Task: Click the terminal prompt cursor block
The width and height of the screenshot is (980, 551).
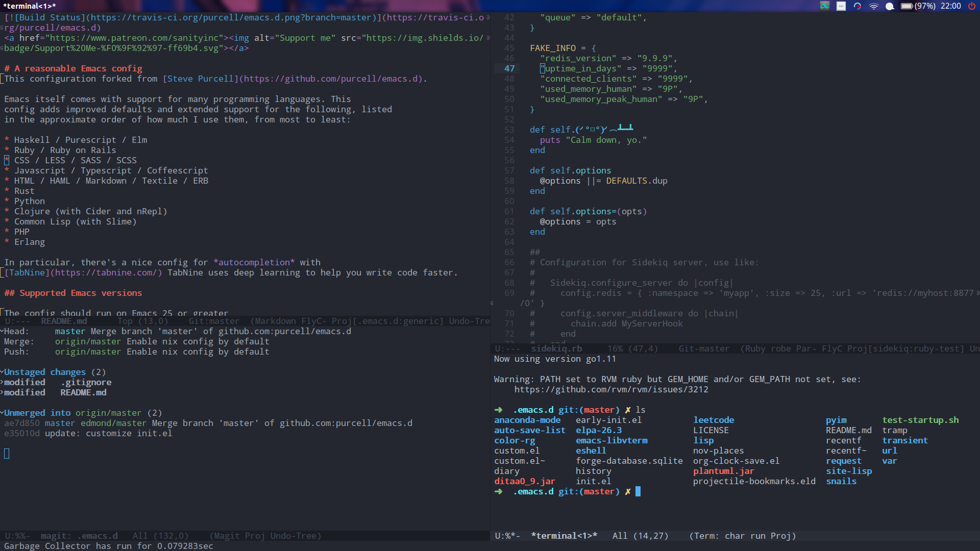Action: pos(638,491)
